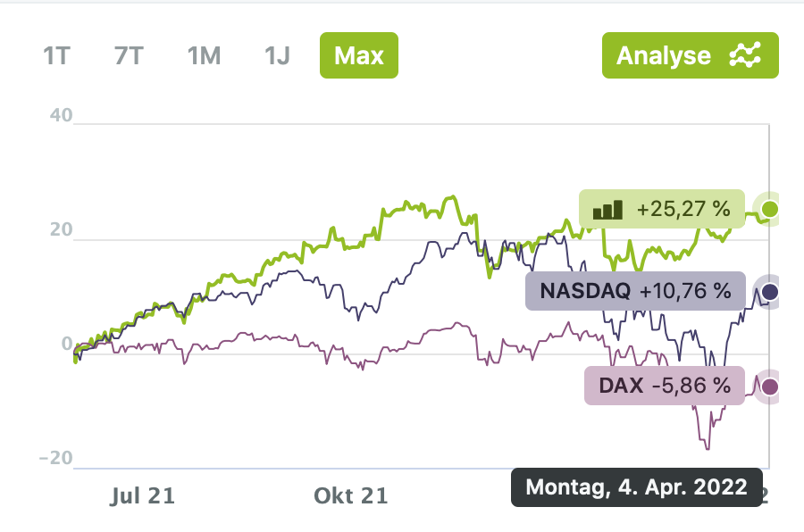Click the 20 value on y-axis
Screen dimensions: 804x532
(61, 230)
